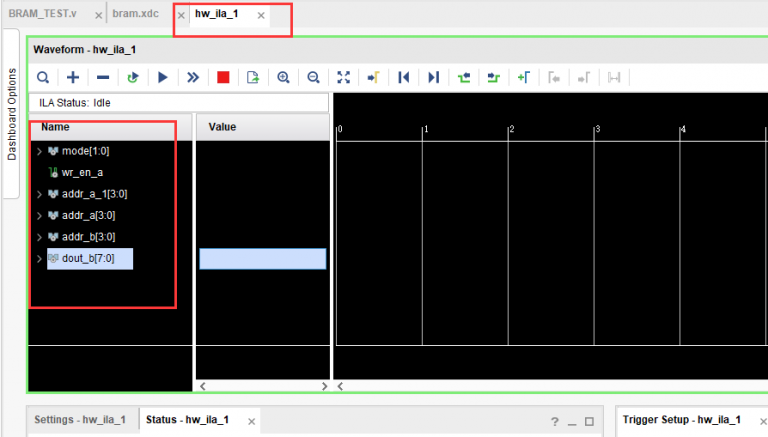768x437 pixels.
Task: Click the Zoom Out magnifier icon
Action: point(313,77)
